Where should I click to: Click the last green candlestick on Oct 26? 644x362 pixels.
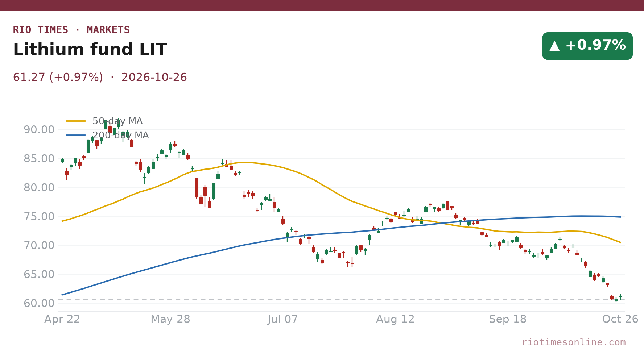click(620, 296)
